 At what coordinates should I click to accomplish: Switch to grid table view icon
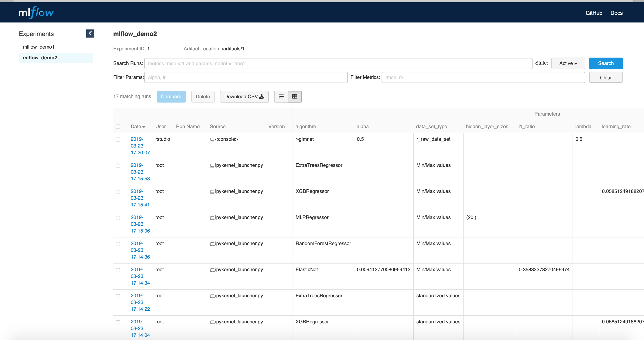point(295,96)
